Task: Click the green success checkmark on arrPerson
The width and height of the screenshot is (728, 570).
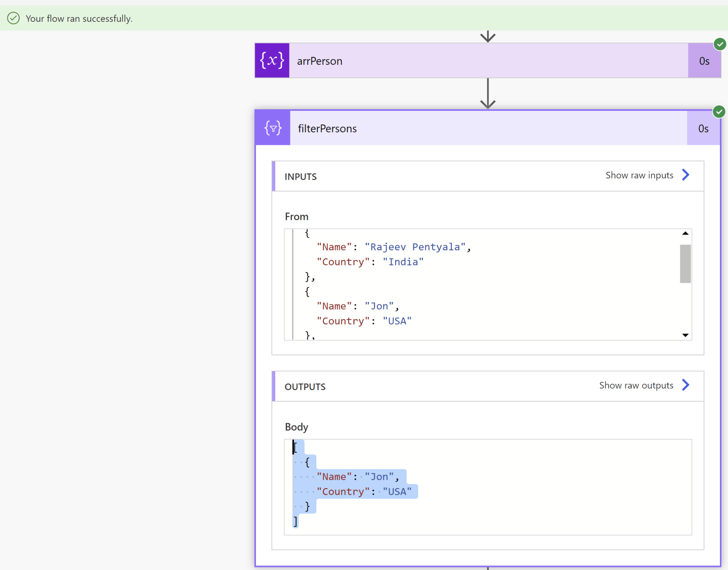Action: pyautogui.click(x=720, y=44)
